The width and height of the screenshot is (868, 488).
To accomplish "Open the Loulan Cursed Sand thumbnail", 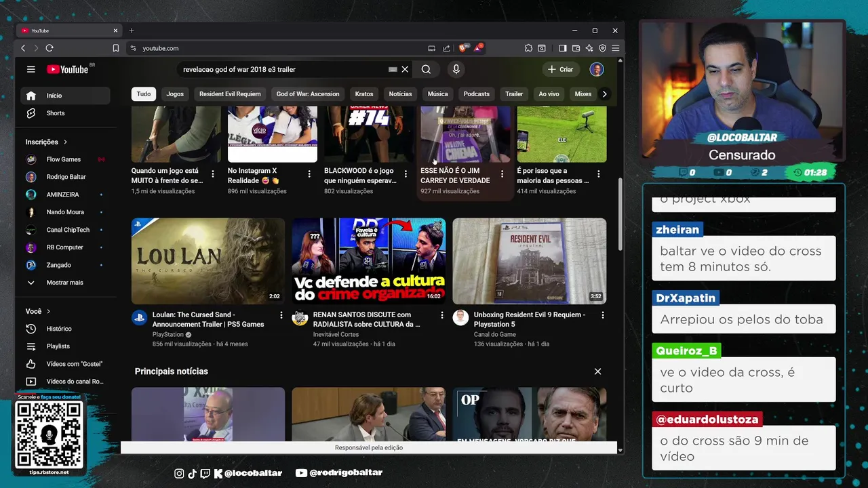I will (x=208, y=261).
